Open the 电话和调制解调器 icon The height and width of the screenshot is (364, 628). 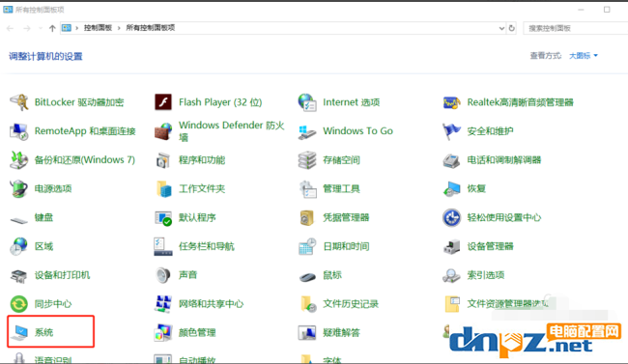[x=451, y=160]
